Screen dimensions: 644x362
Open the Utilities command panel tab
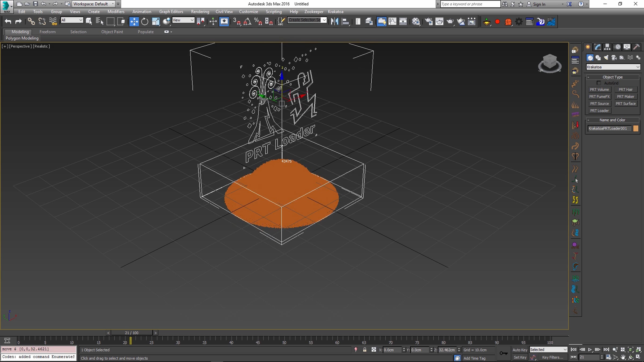pos(636,47)
